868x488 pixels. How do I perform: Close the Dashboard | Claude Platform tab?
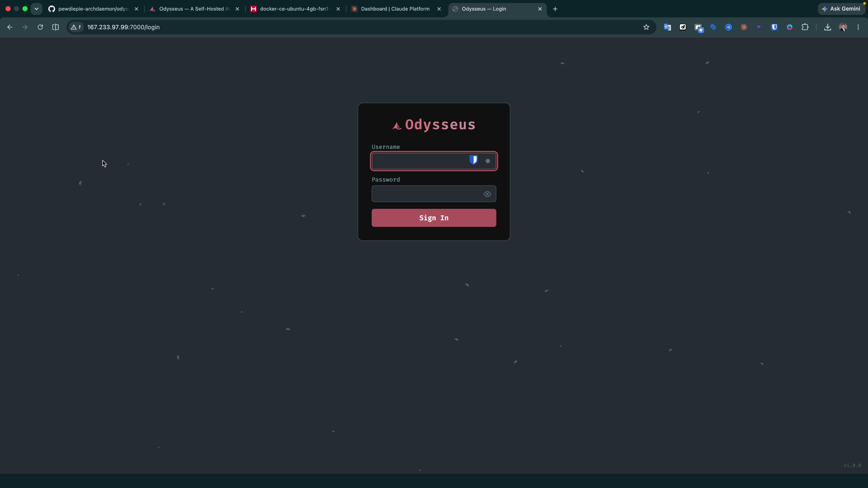point(439,9)
